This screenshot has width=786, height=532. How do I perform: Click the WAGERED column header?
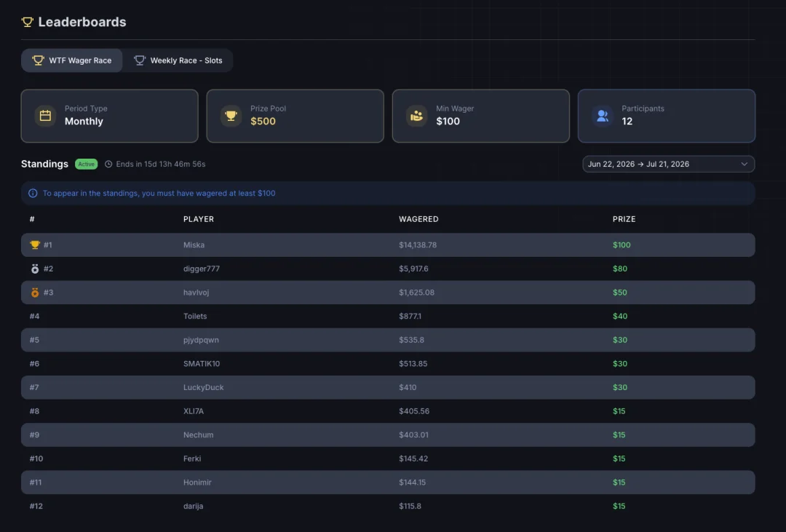point(418,219)
